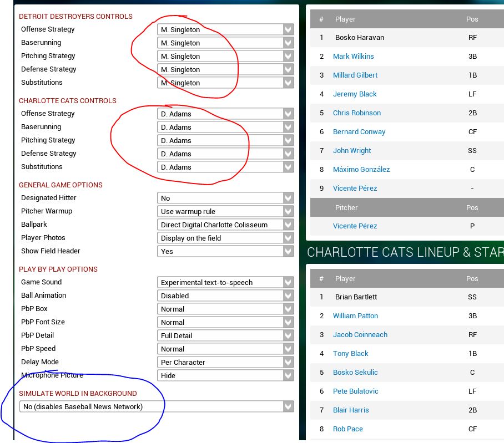504x443 pixels.
Task: Open Blair Harris player profile
Action: coord(351,410)
